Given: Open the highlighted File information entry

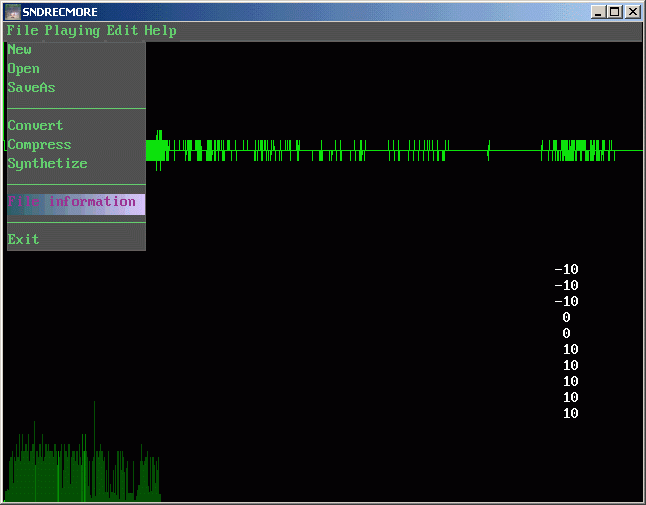Looking at the screenshot, I should tap(72, 202).
